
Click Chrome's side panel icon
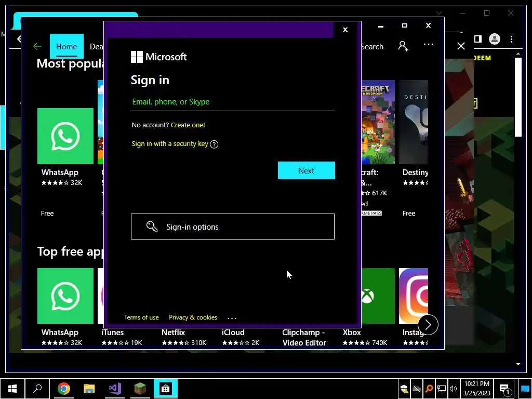point(478,39)
